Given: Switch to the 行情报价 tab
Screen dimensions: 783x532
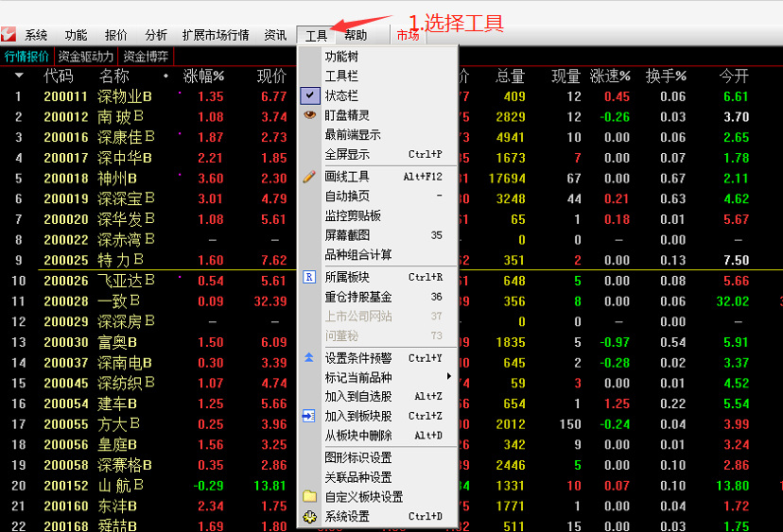Looking at the screenshot, I should [x=26, y=57].
